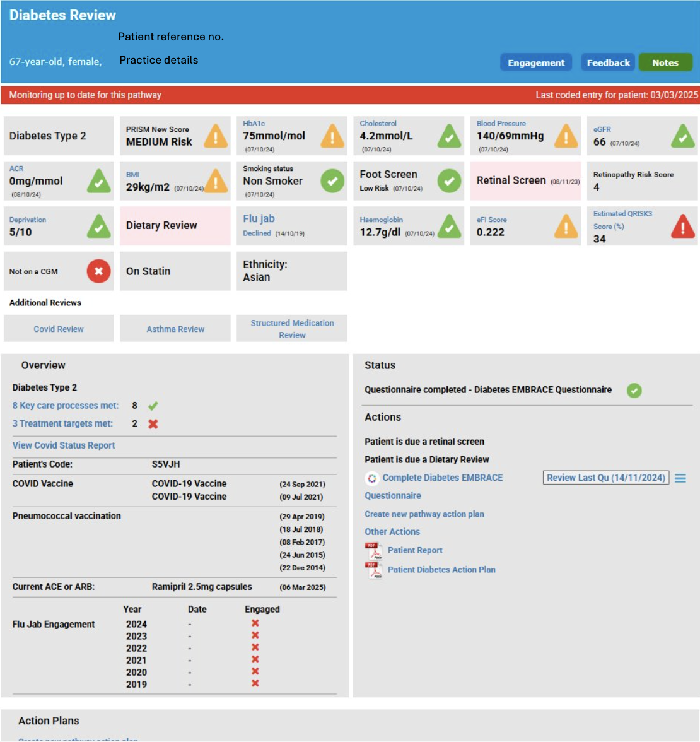Click the Blood Pressure amber warning icon

566,136
